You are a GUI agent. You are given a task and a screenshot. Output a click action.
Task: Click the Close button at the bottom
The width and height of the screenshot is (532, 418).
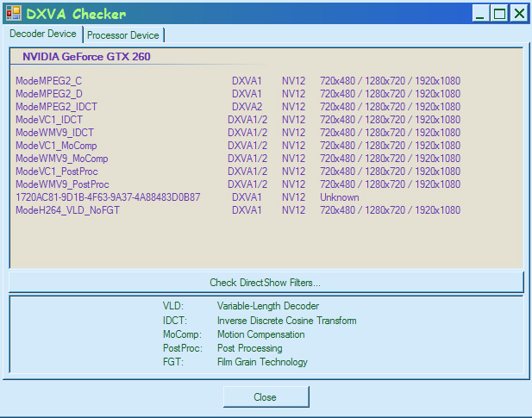[266, 396]
